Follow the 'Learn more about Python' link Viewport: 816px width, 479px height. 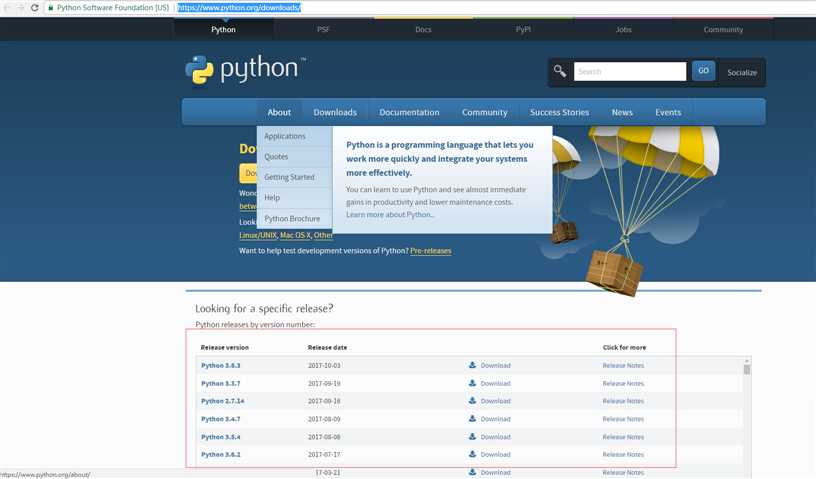tap(390, 215)
